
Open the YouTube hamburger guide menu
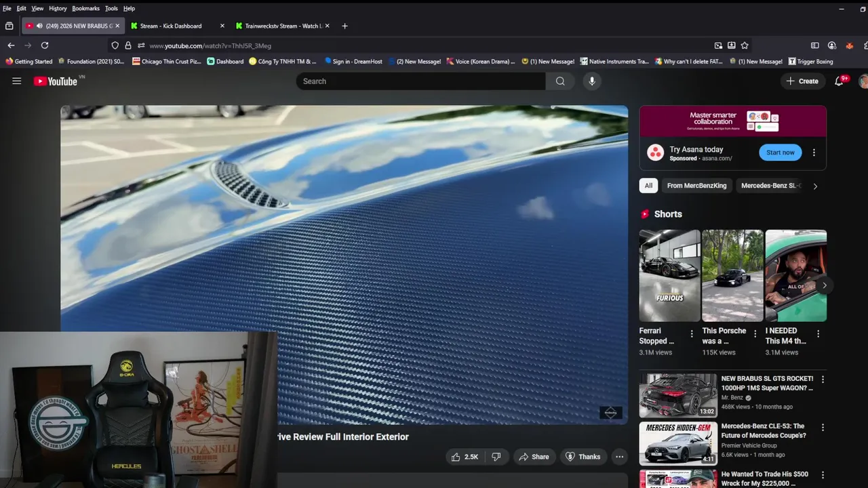17,81
